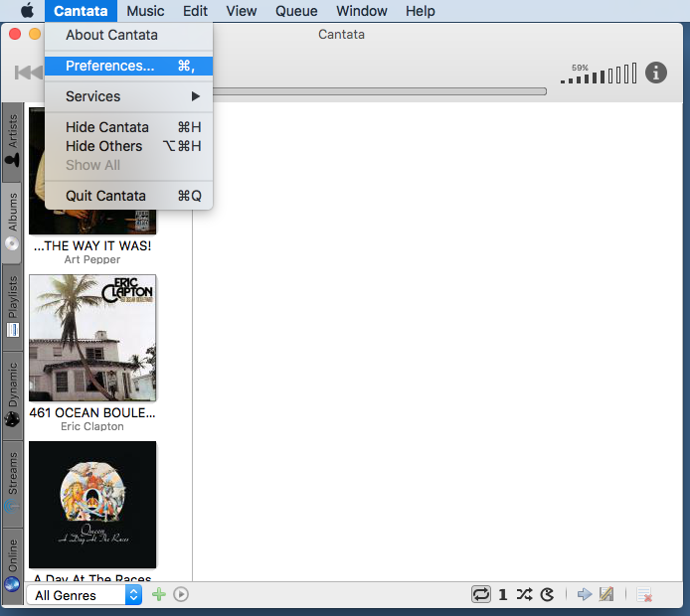
Task: Toggle consume mode icon
Action: click(547, 594)
